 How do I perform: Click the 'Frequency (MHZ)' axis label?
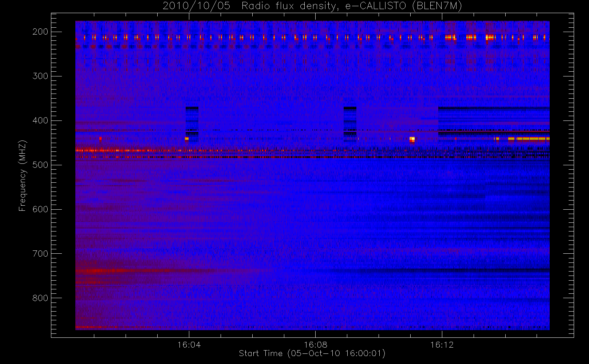23,175
